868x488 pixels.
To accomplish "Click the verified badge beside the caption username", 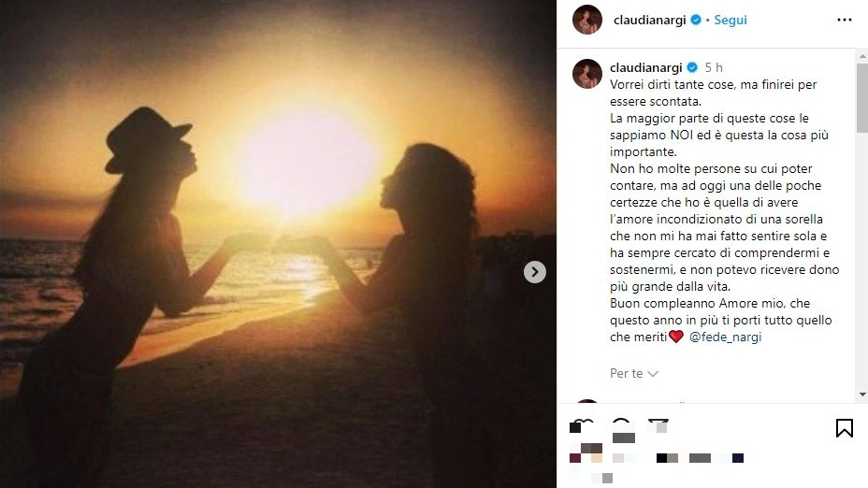I will click(692, 67).
